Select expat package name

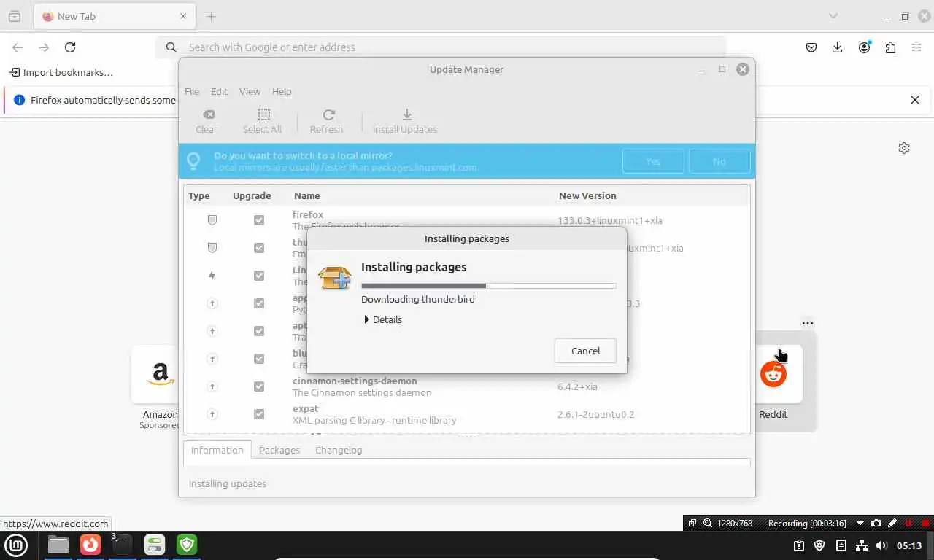point(306,408)
